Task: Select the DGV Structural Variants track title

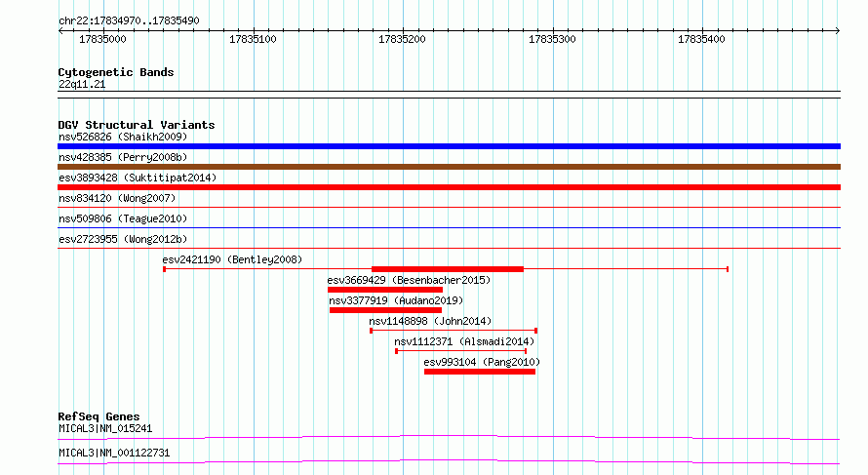Action: pyautogui.click(x=137, y=125)
